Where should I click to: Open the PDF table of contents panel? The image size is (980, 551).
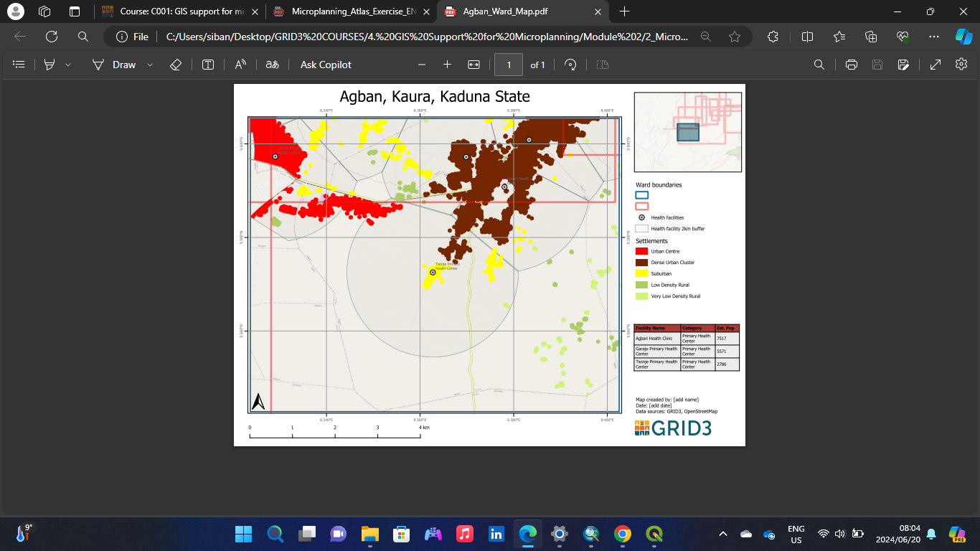point(19,65)
